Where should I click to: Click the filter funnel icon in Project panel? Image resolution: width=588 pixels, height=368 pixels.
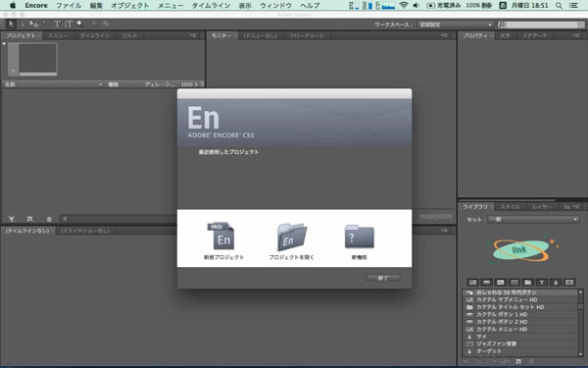click(12, 219)
